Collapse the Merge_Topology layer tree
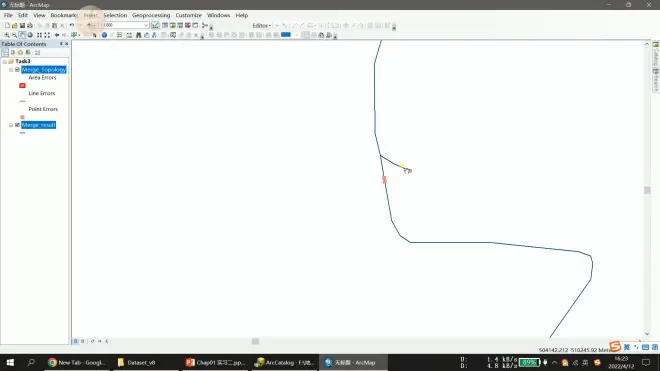This screenshot has width=660, height=371. click(x=11, y=70)
